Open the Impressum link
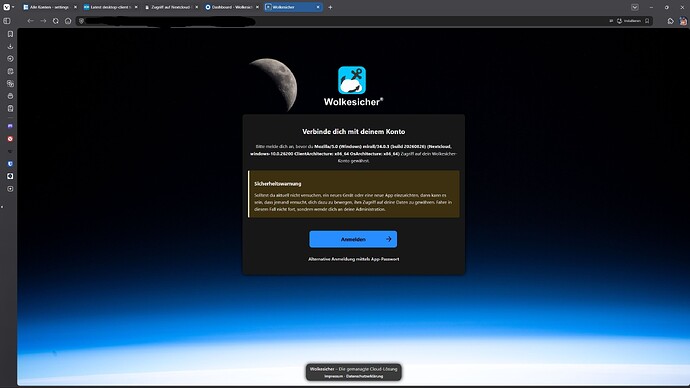The height and width of the screenshot is (388, 690). [334, 377]
